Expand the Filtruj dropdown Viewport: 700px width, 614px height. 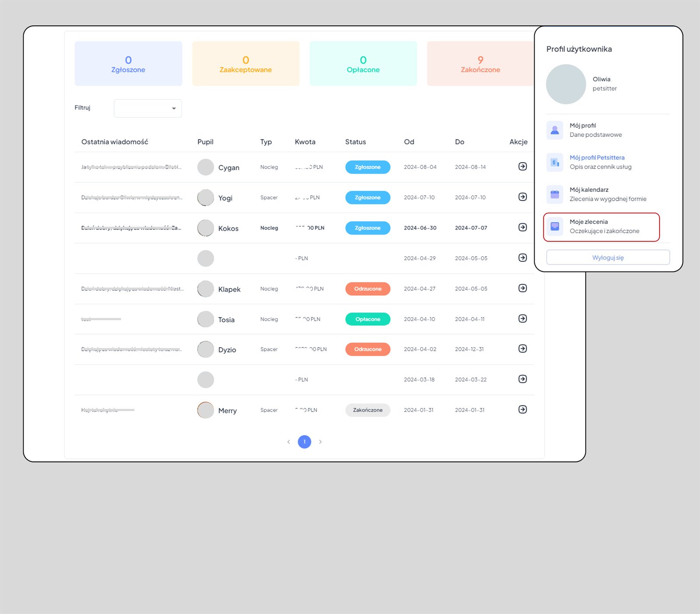(148, 108)
